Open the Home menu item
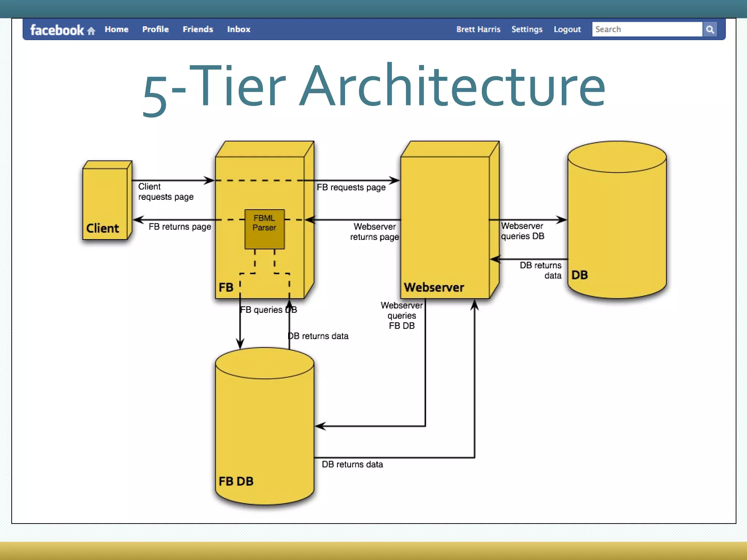The width and height of the screenshot is (747, 560). 116,29
